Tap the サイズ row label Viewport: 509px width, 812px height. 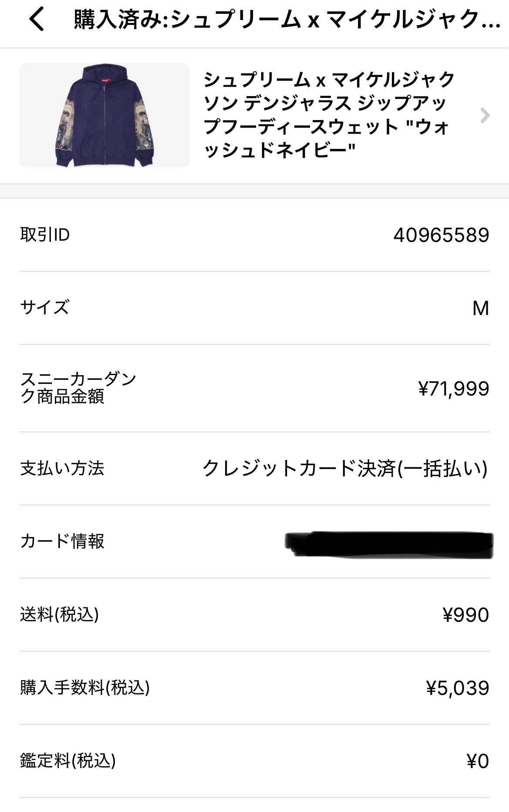[45, 308]
